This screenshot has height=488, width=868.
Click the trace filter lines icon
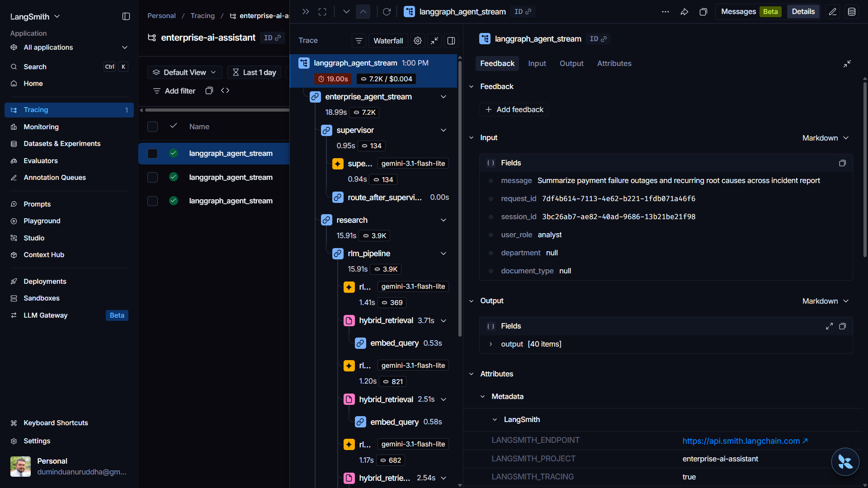coord(359,41)
